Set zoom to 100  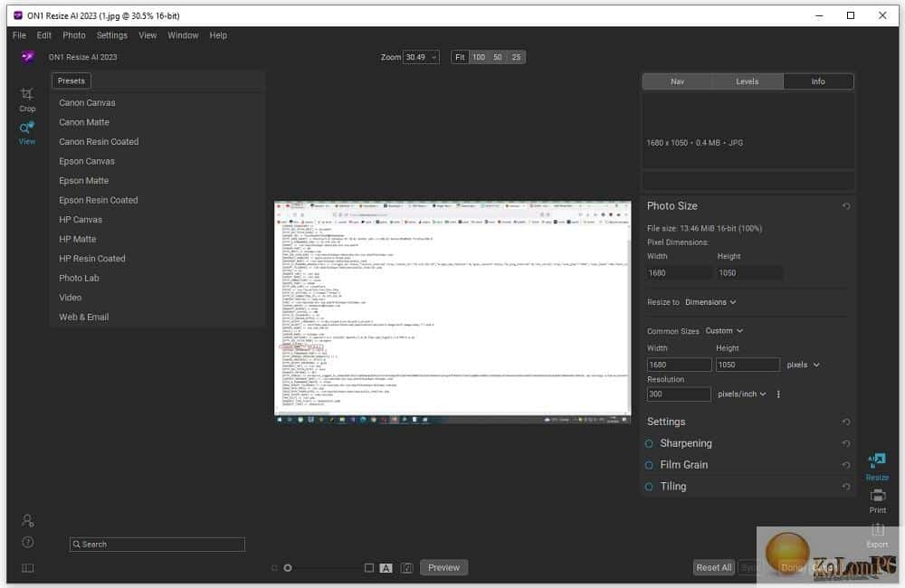(x=479, y=57)
